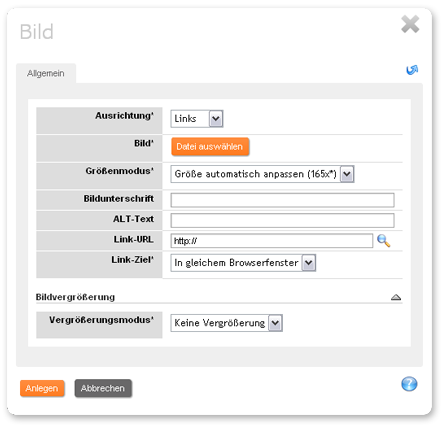Open link browser magnifier icon
Viewport: 444px width, 435px height.
(x=383, y=241)
